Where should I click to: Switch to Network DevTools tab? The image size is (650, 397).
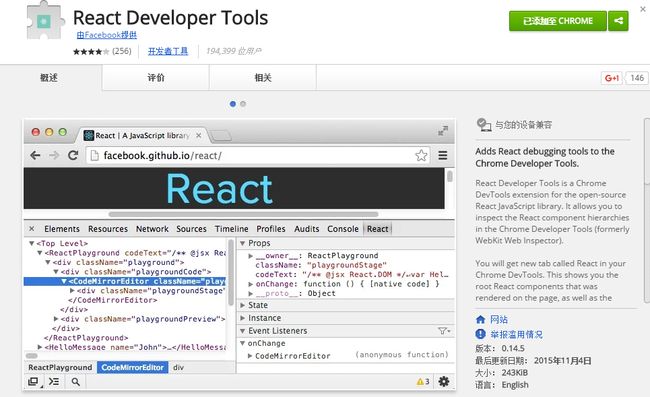152,229
